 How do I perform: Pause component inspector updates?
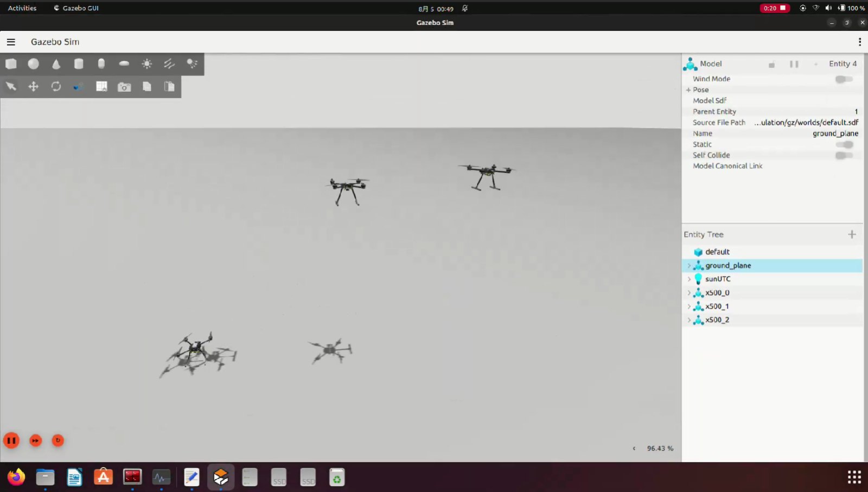794,64
